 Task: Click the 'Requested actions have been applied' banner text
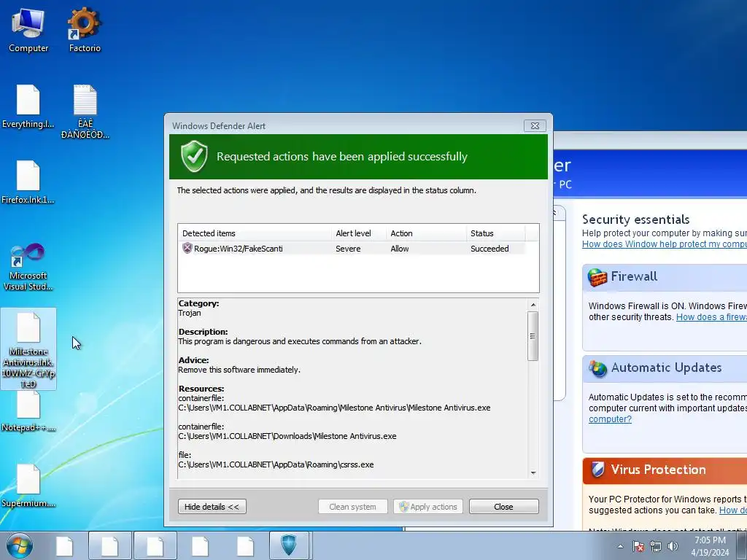342,157
